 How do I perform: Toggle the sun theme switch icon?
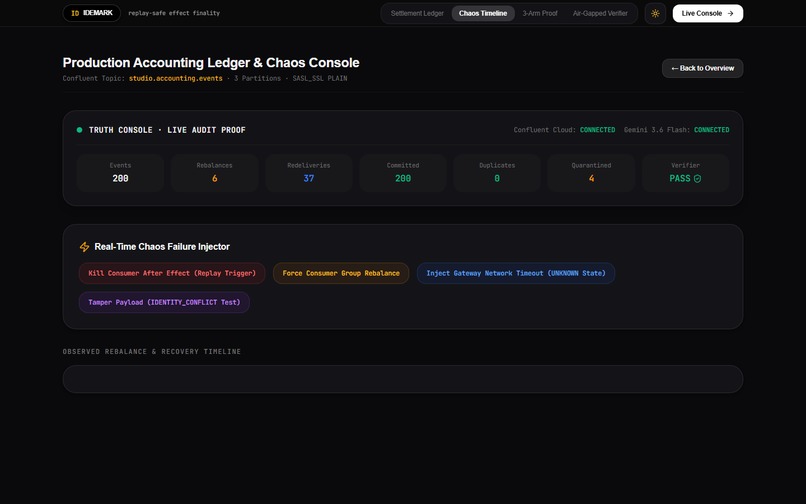[655, 13]
